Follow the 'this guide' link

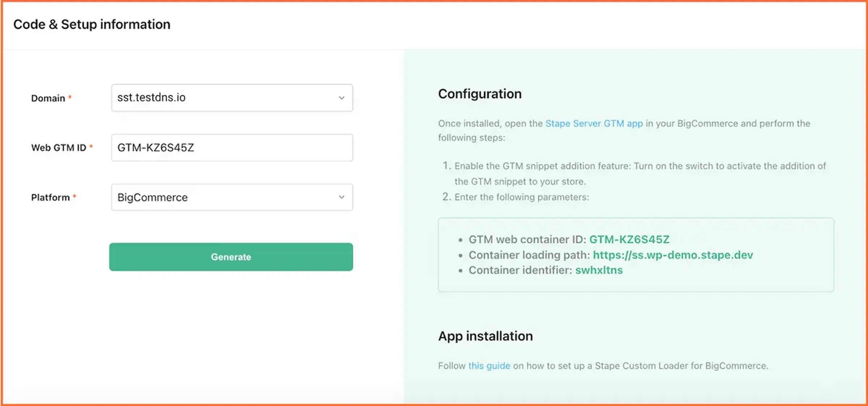click(x=489, y=366)
